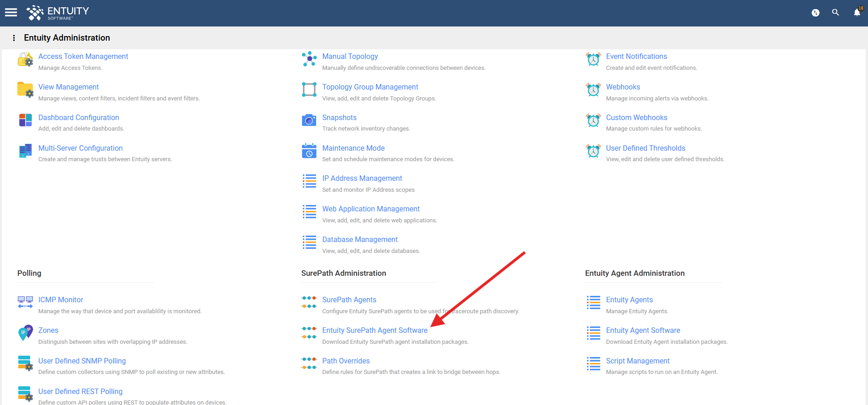Viewport: 868px width, 405px height.
Task: Open Entuity SurePath Agent Software link
Action: pyautogui.click(x=375, y=330)
